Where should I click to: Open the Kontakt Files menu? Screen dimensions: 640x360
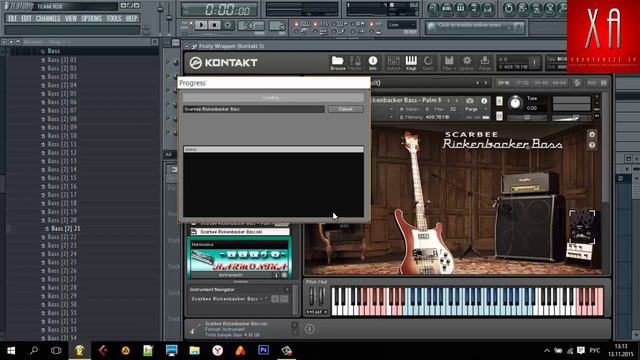tap(449, 63)
